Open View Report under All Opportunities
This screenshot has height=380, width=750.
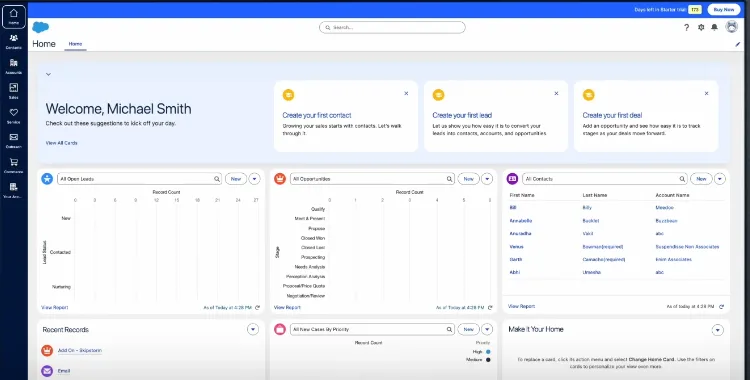pos(287,308)
